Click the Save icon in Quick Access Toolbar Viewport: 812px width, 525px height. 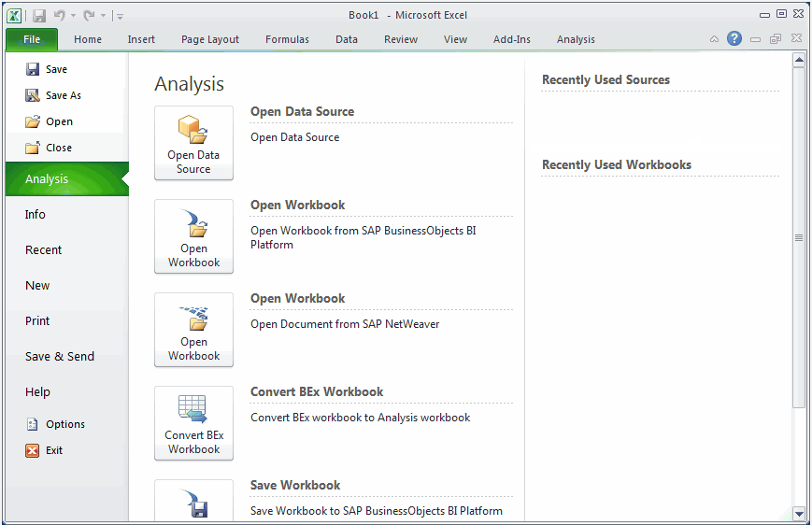click(x=38, y=16)
